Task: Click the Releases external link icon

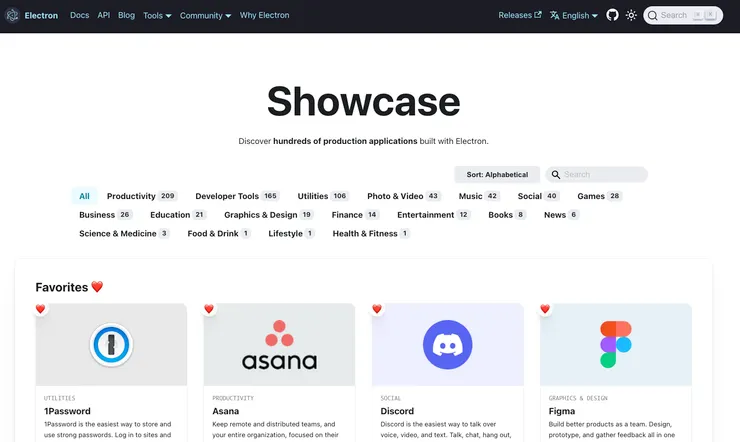Action: click(x=538, y=15)
